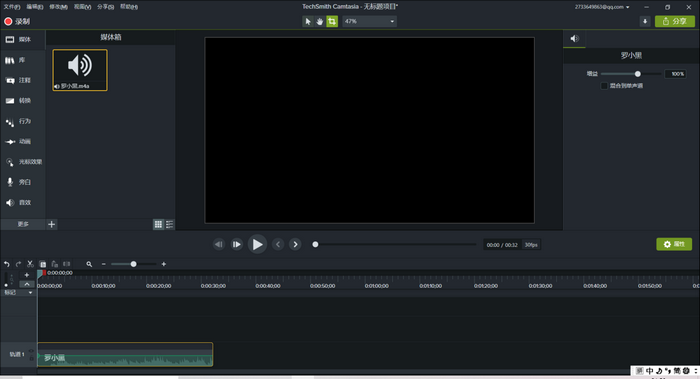
Task: Expand the account email dropdown
Action: [x=602, y=7]
